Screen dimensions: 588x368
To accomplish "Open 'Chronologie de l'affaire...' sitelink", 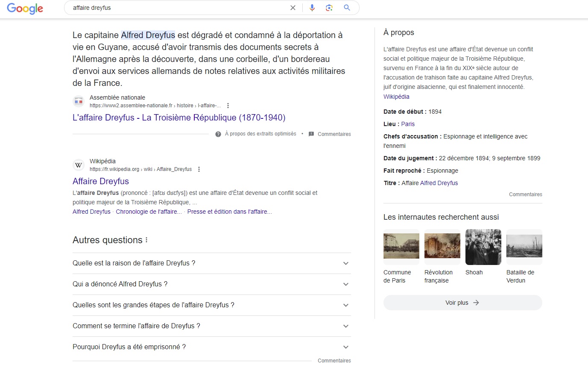I will [x=149, y=212].
